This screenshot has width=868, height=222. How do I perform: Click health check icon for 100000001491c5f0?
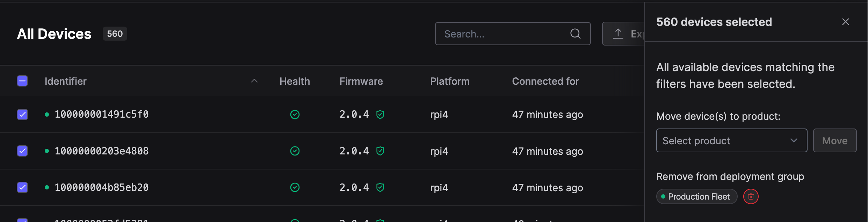click(x=295, y=115)
